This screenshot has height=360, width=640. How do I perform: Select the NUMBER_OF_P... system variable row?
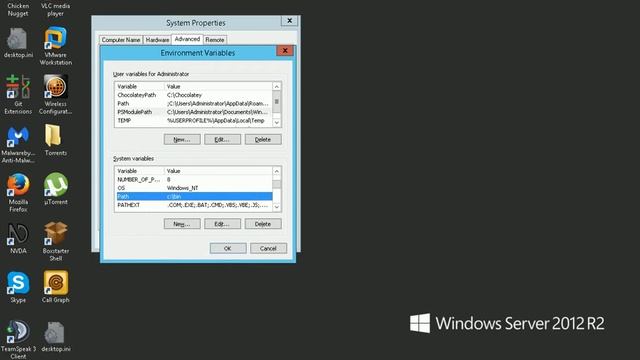click(x=194, y=179)
